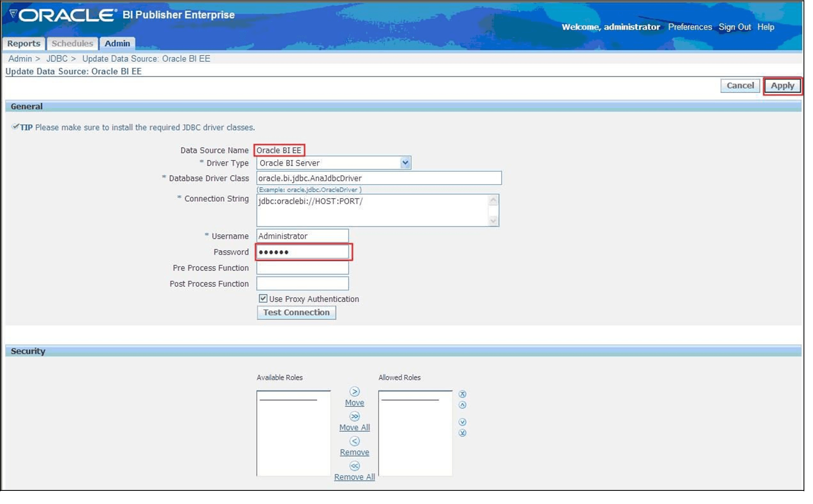Focus the Password input field

303,252
